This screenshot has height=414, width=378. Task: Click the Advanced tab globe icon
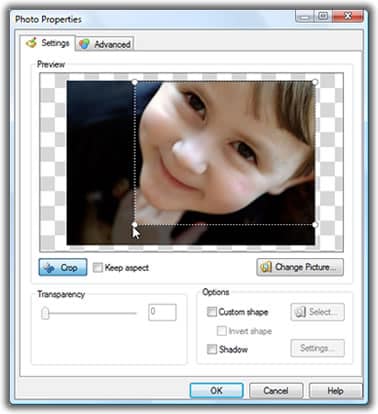84,44
